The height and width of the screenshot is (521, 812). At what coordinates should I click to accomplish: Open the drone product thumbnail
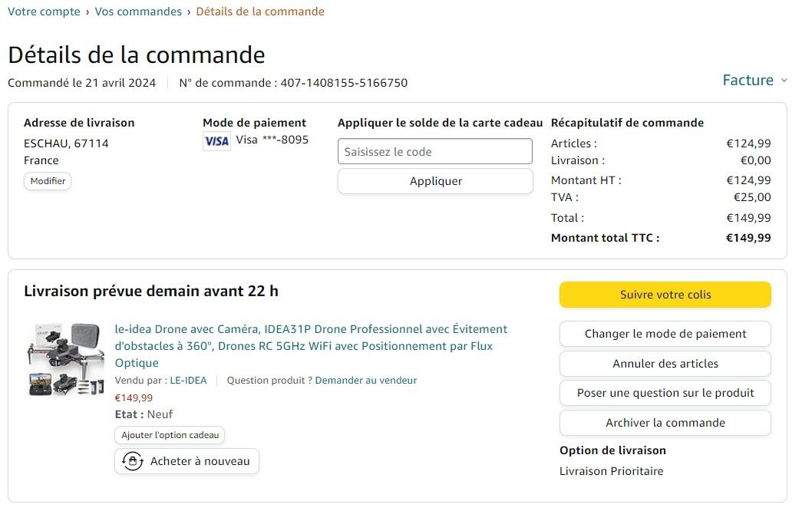click(x=66, y=359)
